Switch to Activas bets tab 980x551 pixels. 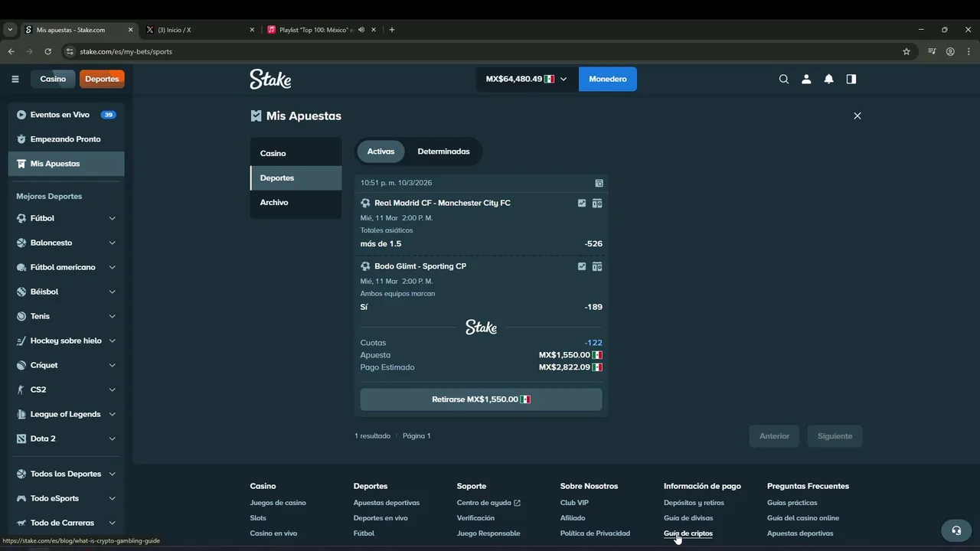click(381, 152)
